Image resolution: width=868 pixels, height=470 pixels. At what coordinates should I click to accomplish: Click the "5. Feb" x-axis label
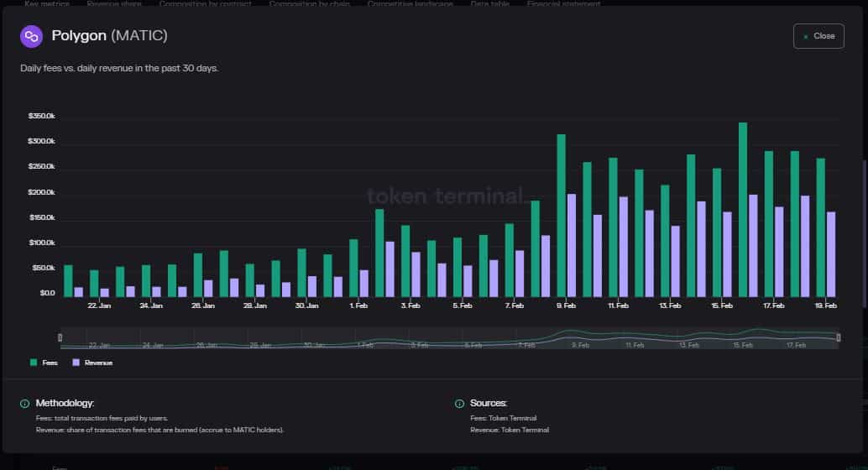[x=463, y=305]
